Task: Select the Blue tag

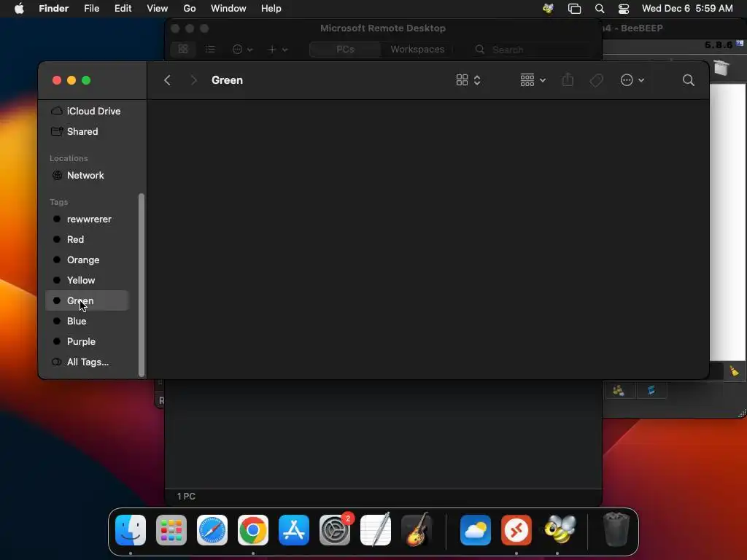Action: pos(87,321)
